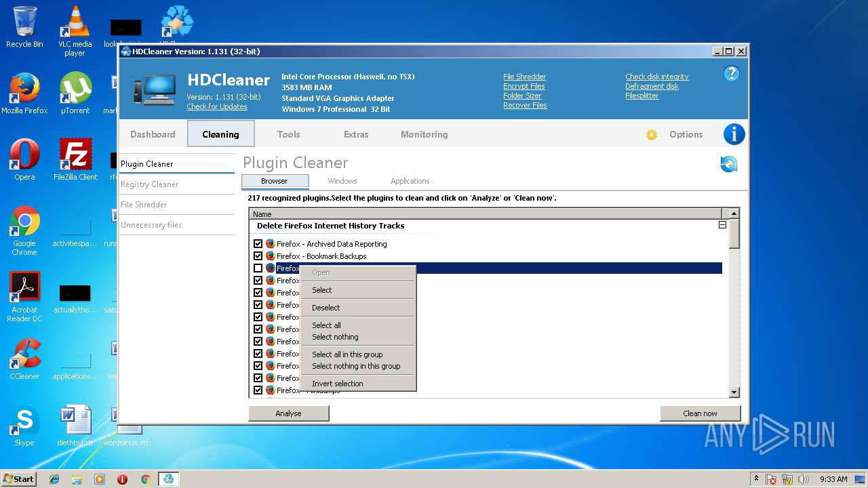Toggle checkbox on the Firefox row level with Select all
The height and width of the screenshot is (488, 868).
coord(258,329)
